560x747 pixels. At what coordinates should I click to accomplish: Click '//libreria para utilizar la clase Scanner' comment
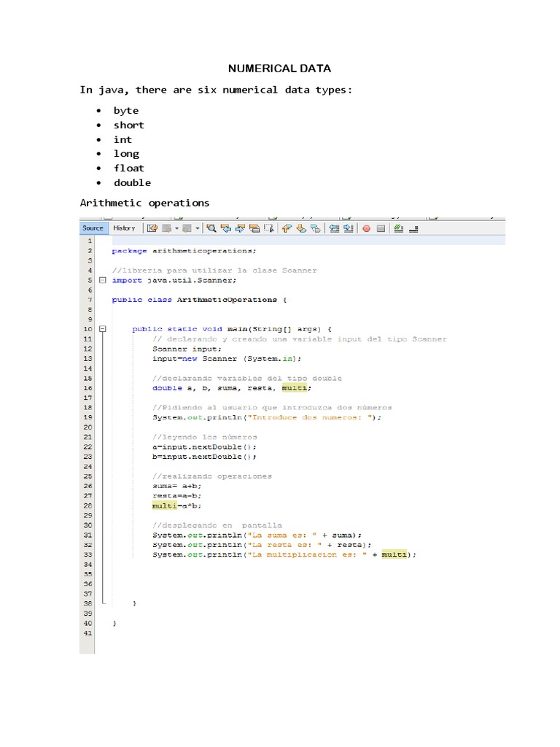[x=214, y=270]
